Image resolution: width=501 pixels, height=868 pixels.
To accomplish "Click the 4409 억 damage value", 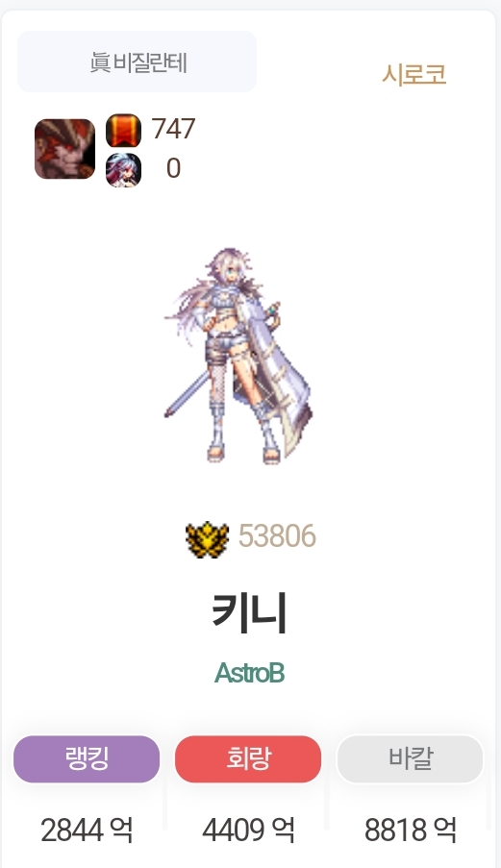I will (248, 831).
